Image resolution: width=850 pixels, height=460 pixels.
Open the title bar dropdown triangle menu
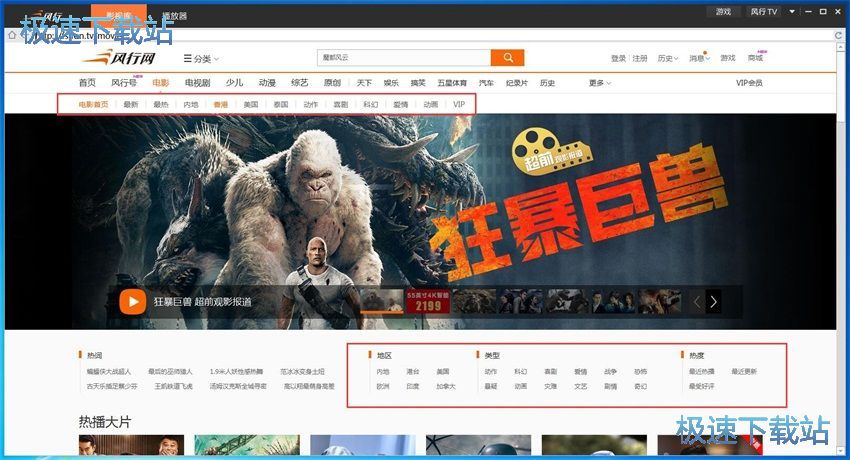pyautogui.click(x=792, y=11)
